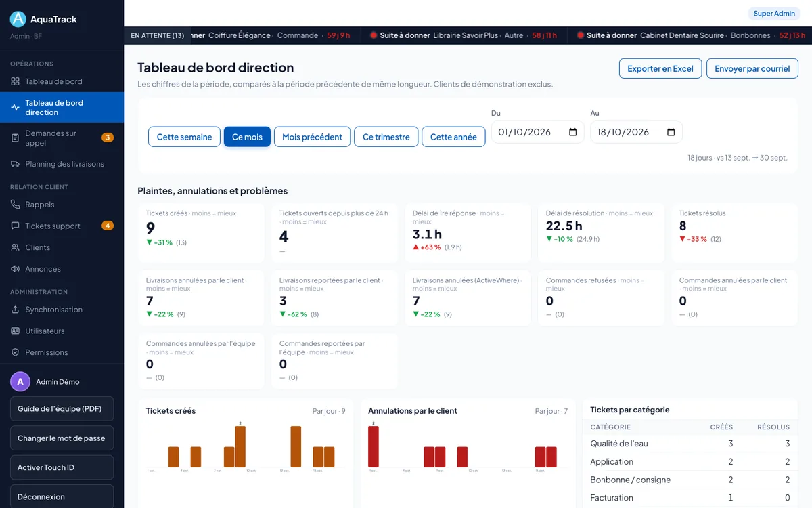Click the text '18 jours · vs 13 sept. → 30 sept.'
812x508 pixels.
tap(738, 158)
